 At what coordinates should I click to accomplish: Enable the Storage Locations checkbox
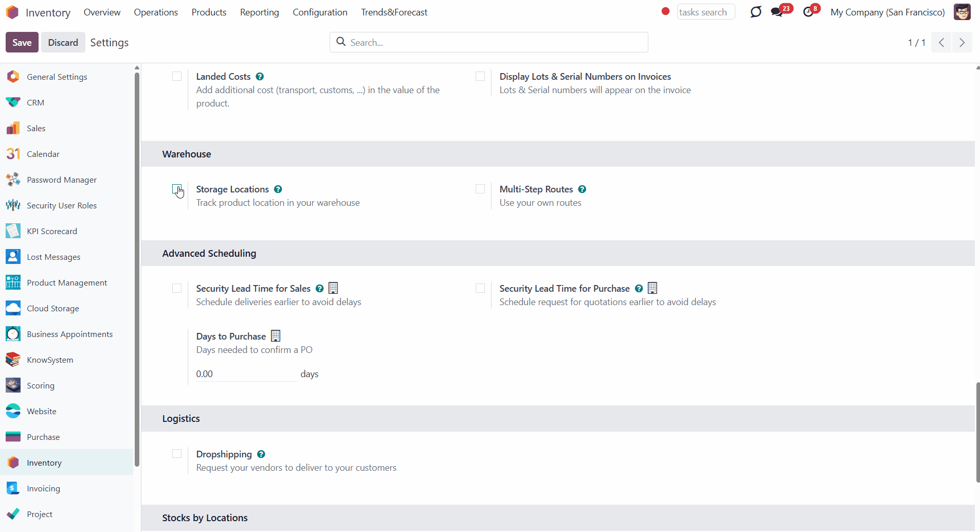(x=177, y=189)
